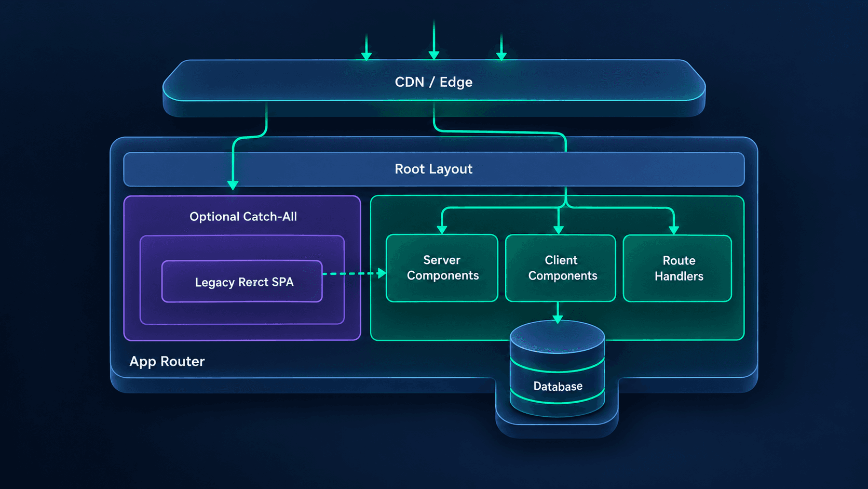Select the Server Components box
The width and height of the screenshot is (868, 489).
(x=442, y=268)
